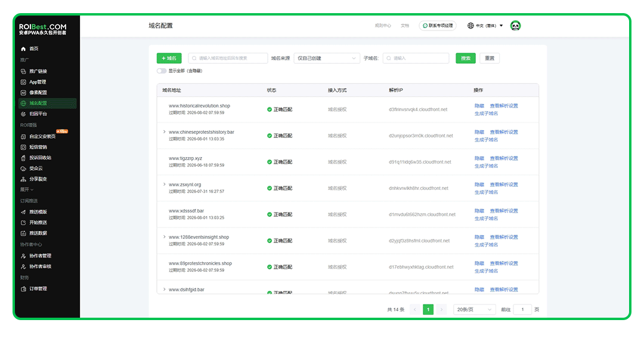Click the 受众云 cloud icon
Screen dimensions: 644x338
23,168
